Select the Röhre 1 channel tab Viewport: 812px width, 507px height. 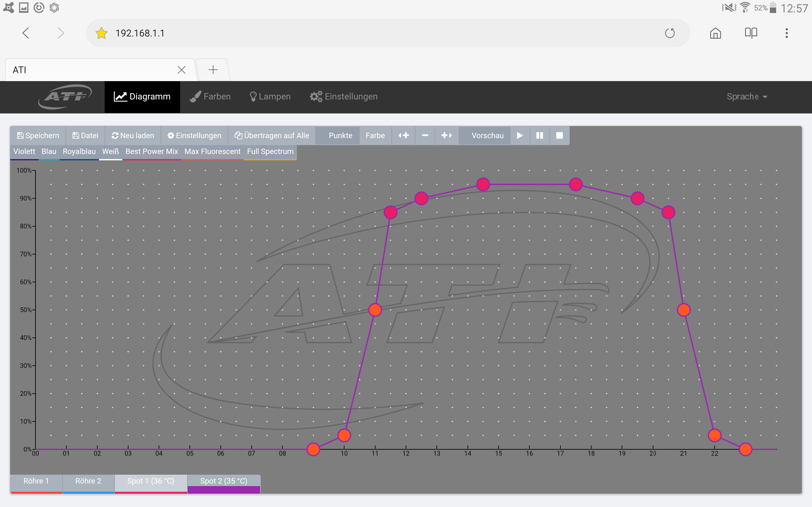pos(36,481)
